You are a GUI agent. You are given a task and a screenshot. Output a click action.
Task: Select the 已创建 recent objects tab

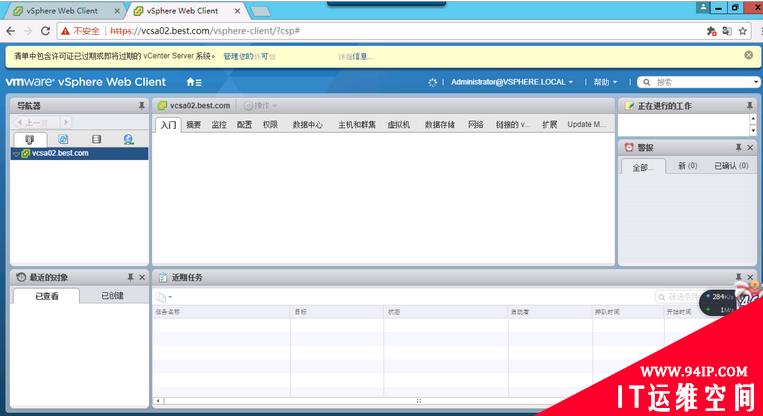[112, 296]
